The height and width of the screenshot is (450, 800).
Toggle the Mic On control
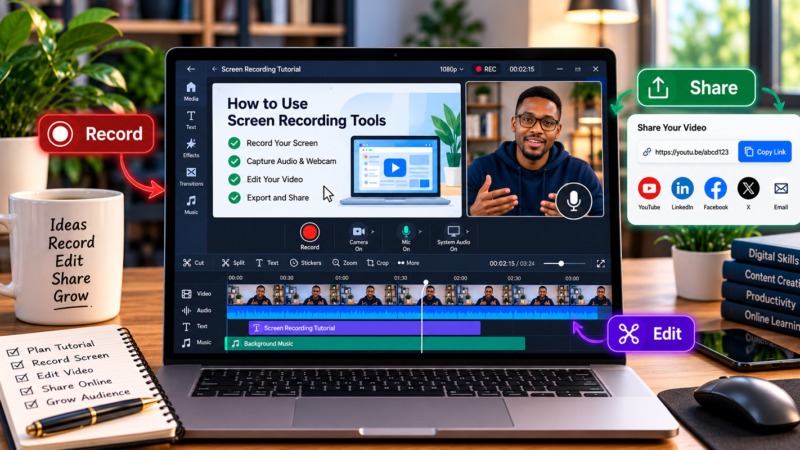click(x=406, y=238)
